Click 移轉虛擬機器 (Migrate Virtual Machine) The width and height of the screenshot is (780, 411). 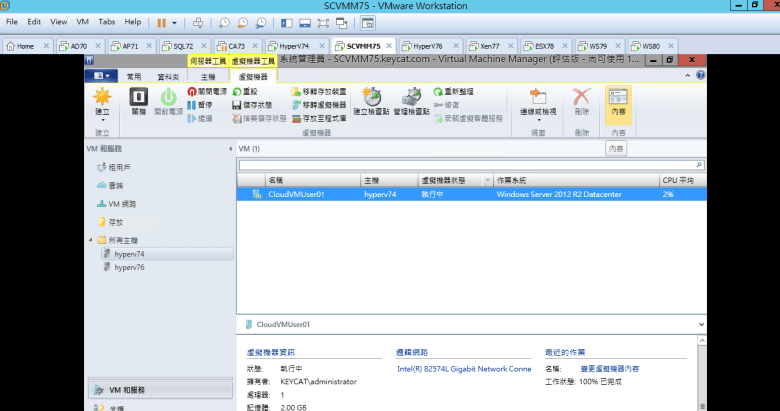[316, 104]
